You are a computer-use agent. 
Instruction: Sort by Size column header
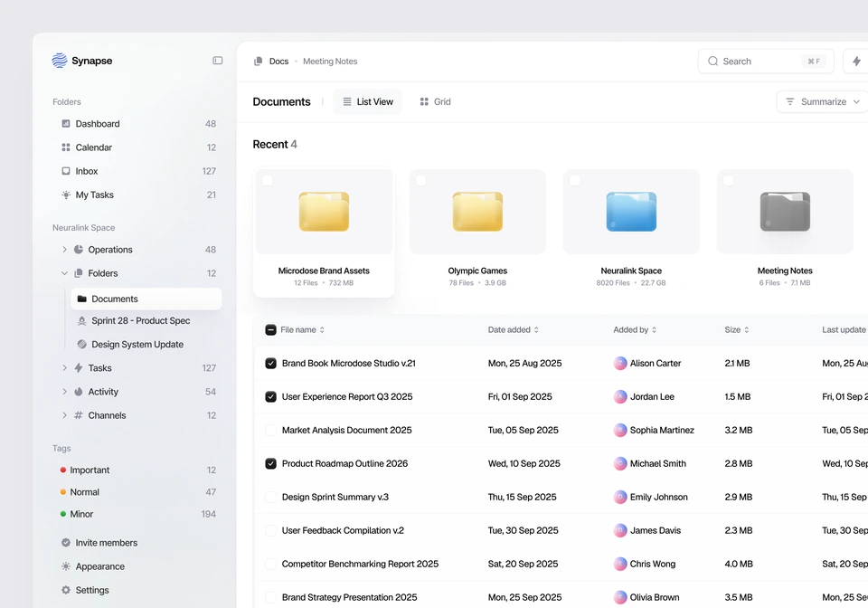pos(736,330)
